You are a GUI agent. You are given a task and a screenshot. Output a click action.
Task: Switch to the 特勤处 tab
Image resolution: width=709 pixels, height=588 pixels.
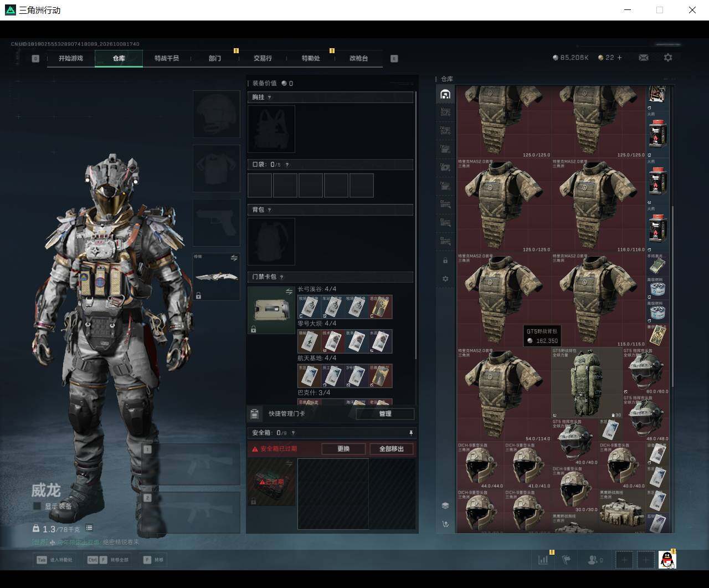(x=311, y=58)
